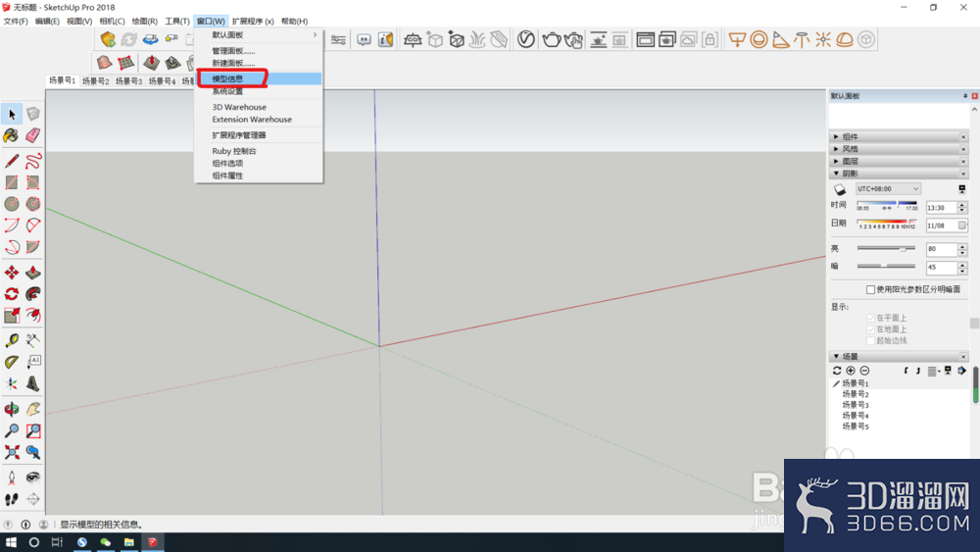Activate the Offset tool

click(33, 315)
